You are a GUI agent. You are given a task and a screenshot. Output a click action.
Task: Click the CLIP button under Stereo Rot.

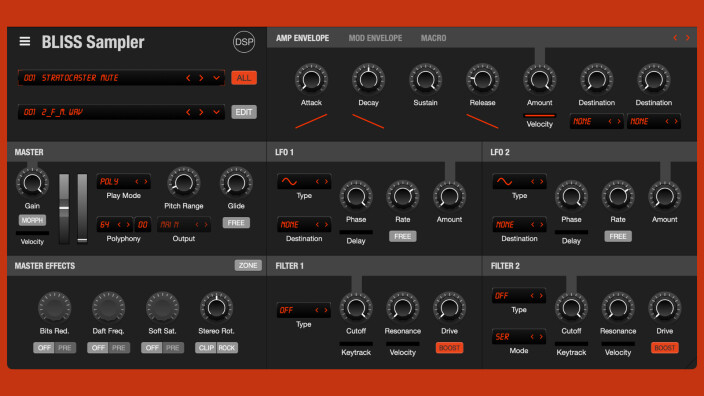tap(206, 348)
